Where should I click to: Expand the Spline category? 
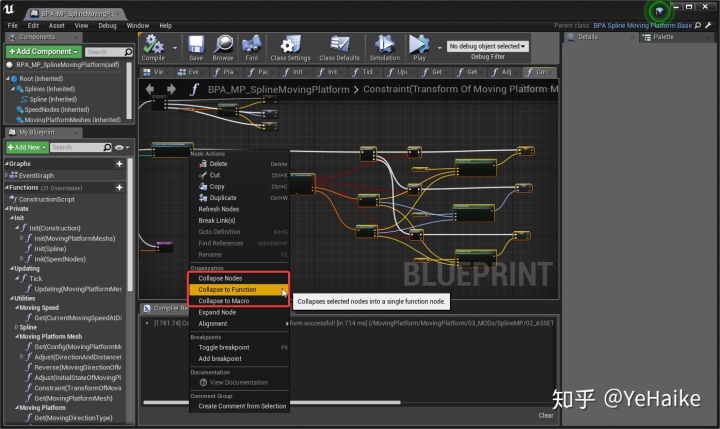[x=17, y=327]
